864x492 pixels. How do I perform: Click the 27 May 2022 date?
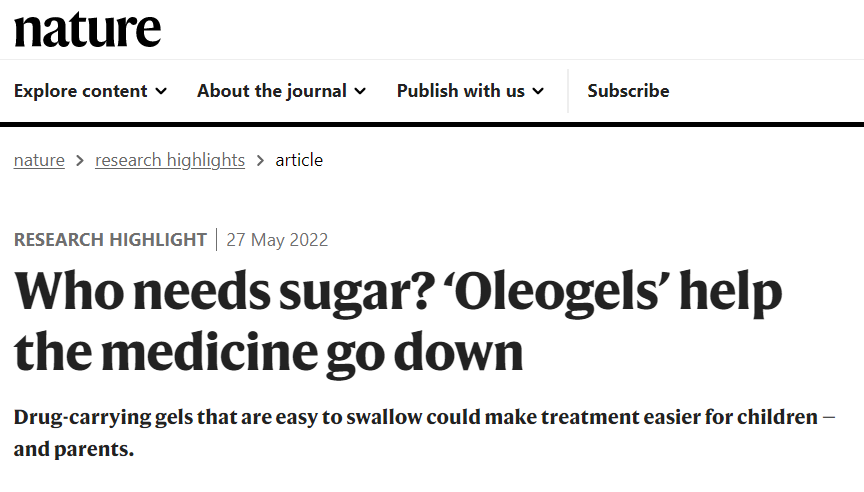[x=277, y=240]
